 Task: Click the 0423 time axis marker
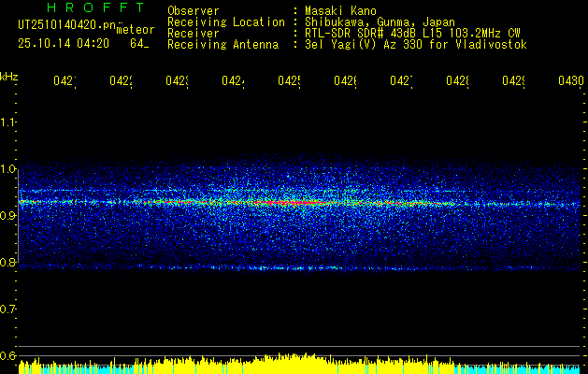(177, 80)
